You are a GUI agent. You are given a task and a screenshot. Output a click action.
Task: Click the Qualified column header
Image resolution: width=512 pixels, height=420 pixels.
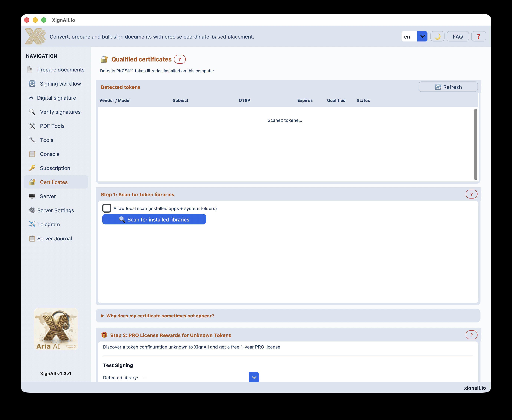coord(336,100)
